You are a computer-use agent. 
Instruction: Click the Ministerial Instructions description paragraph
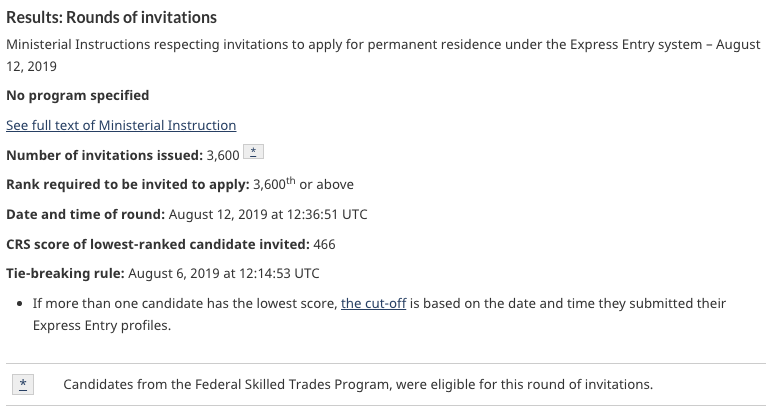(x=380, y=46)
